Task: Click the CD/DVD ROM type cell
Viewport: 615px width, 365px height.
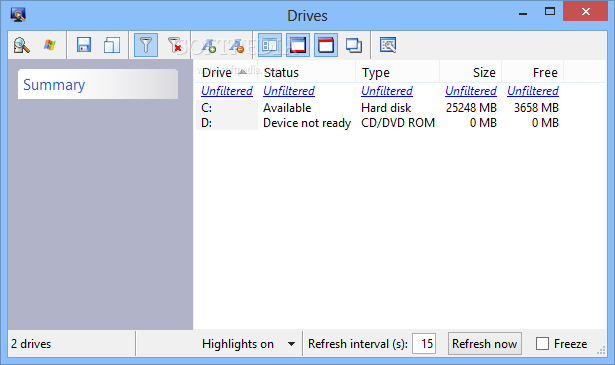Action: pyautogui.click(x=398, y=123)
